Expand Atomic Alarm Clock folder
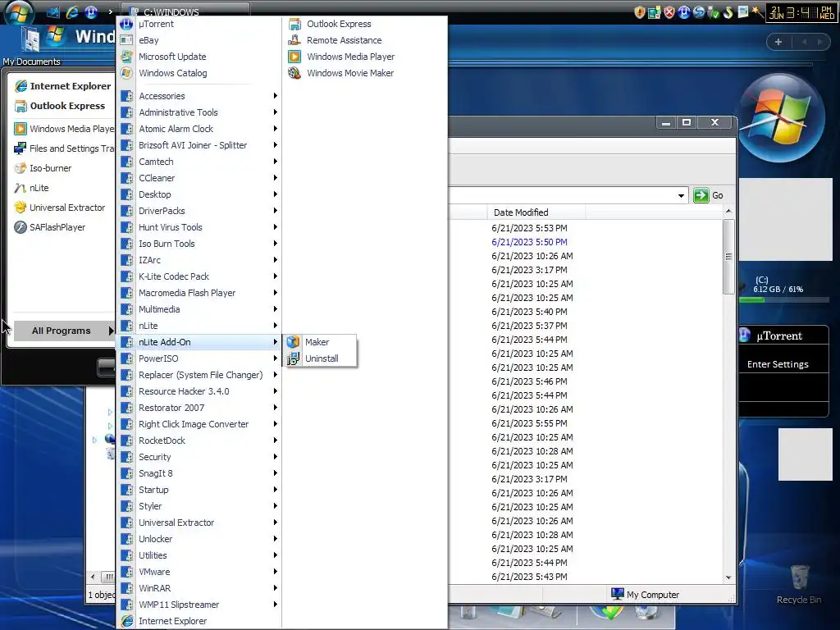The height and width of the screenshot is (630, 840). point(199,129)
